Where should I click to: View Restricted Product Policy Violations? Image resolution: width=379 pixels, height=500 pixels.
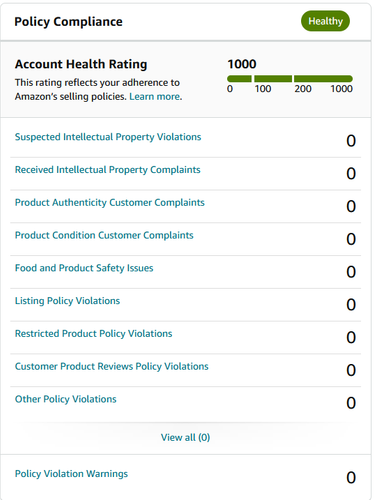pos(94,334)
